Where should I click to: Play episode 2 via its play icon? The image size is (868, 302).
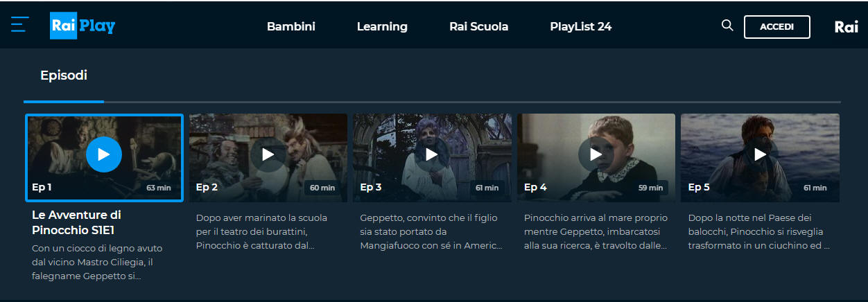pyautogui.click(x=268, y=154)
